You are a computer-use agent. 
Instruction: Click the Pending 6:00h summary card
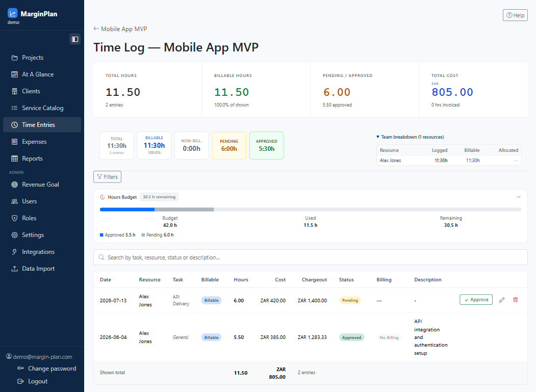(229, 146)
